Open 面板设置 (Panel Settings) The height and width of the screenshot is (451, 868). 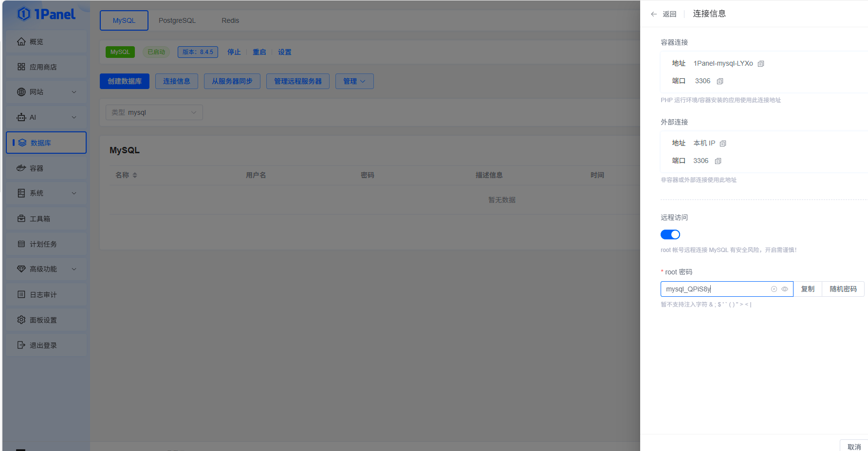point(45,320)
